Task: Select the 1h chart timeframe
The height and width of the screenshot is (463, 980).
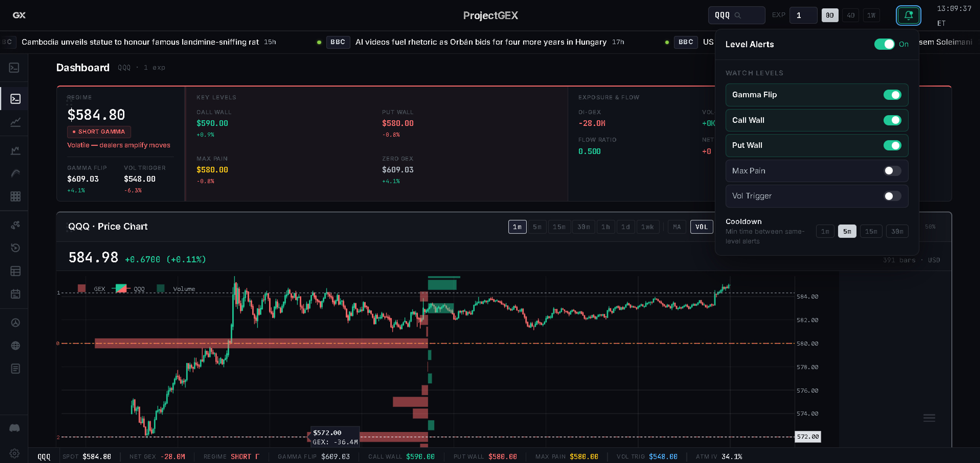Action: pos(605,227)
